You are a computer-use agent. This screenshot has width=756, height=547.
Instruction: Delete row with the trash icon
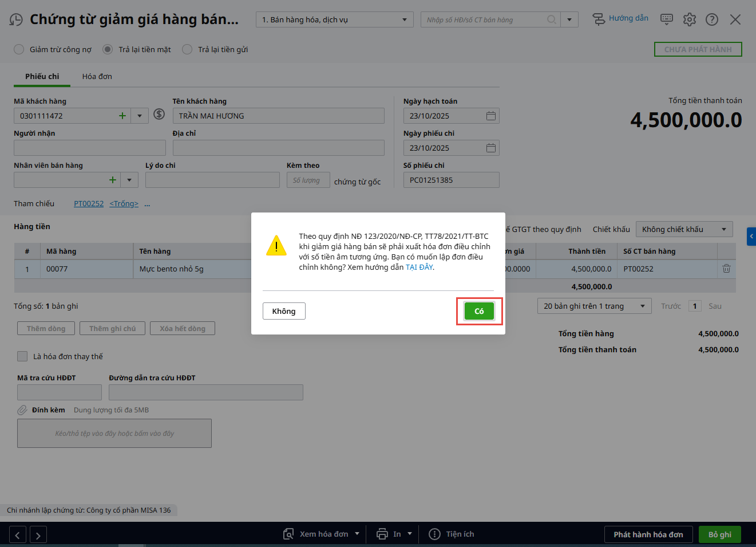click(x=726, y=269)
